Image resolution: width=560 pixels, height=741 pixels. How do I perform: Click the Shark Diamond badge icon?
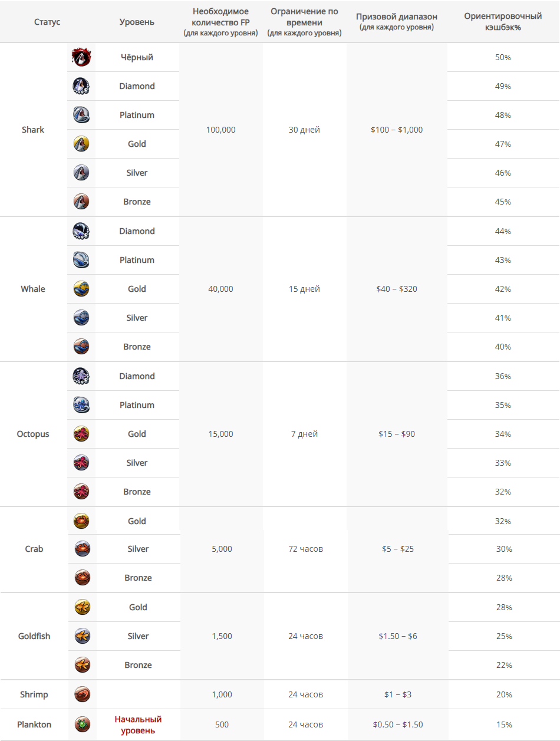[x=81, y=86]
